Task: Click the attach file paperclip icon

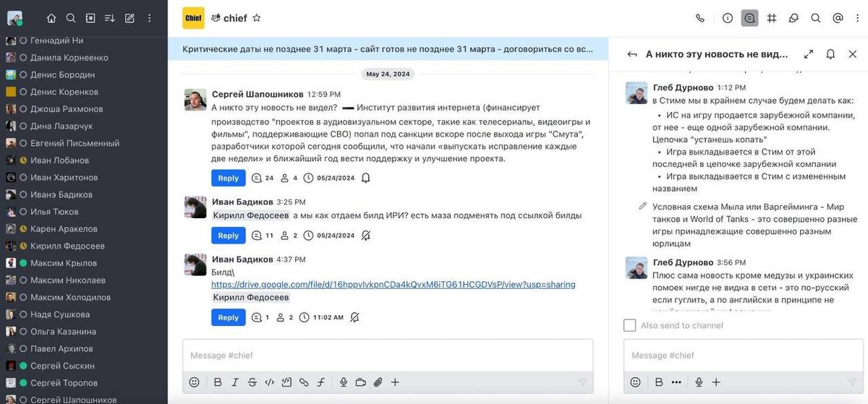Action: pos(377,382)
